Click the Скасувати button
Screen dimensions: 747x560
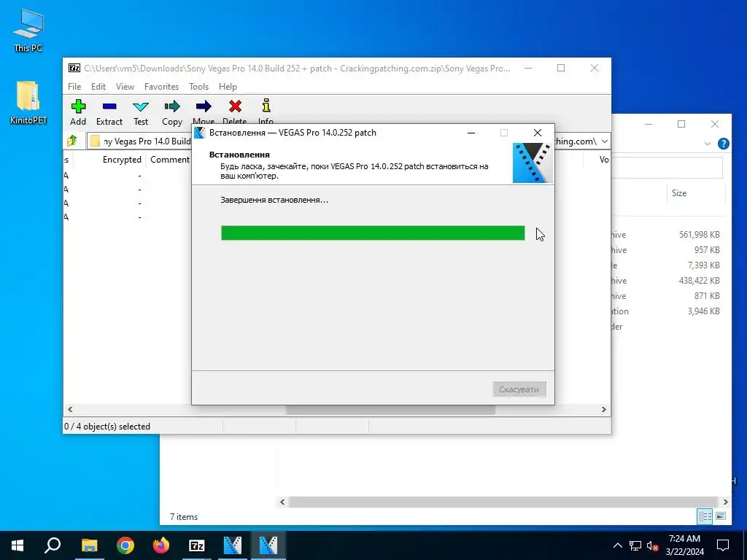click(x=519, y=389)
